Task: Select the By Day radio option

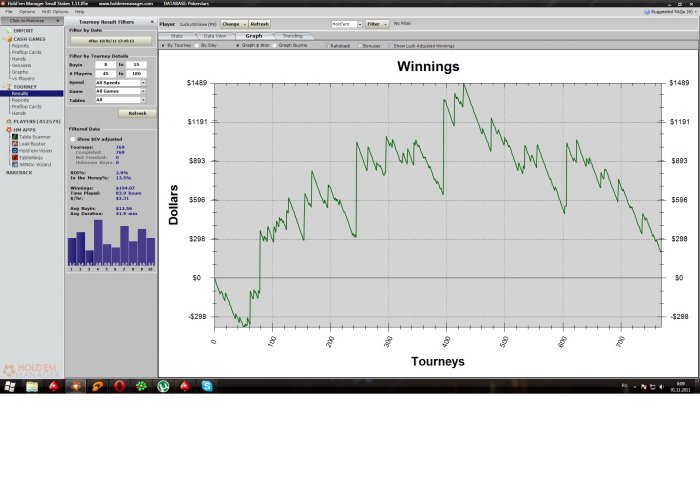Action: point(197,46)
